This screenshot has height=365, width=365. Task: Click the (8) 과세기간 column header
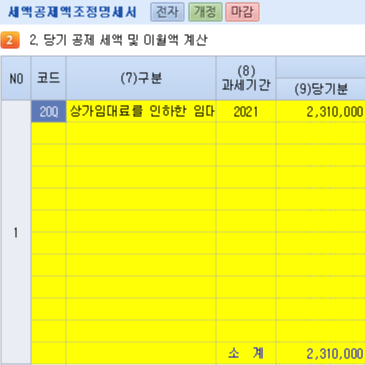tap(246, 78)
